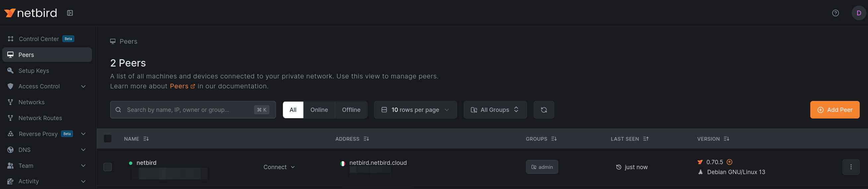
Task: Open the three-dot menu for netbird
Action: 851,167
